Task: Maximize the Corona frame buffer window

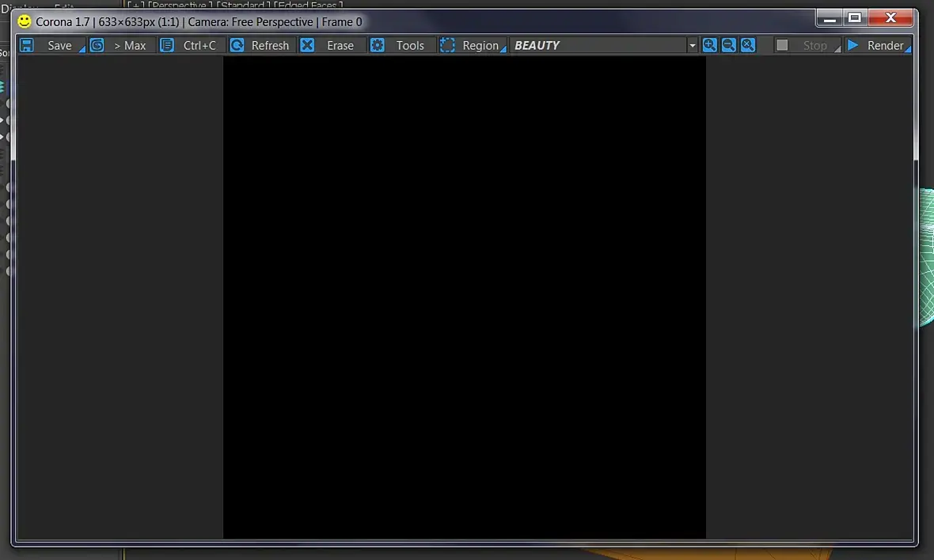Action: click(x=855, y=18)
